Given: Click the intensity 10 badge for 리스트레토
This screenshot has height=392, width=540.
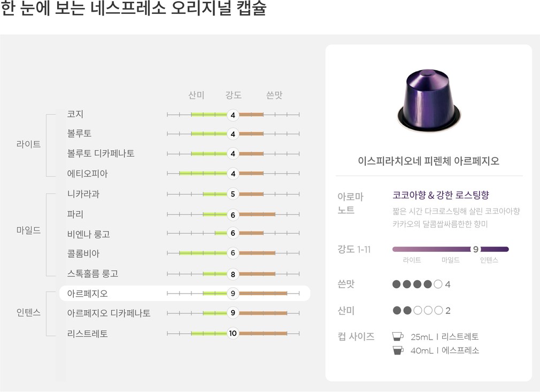Looking at the screenshot, I should click(233, 333).
